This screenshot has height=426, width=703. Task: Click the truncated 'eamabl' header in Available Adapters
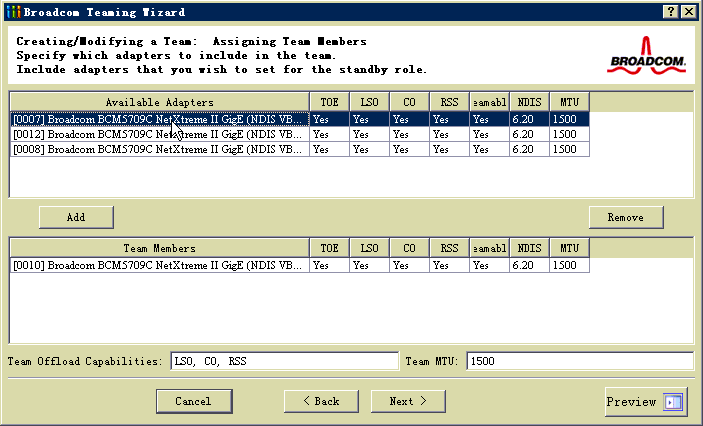(490, 102)
